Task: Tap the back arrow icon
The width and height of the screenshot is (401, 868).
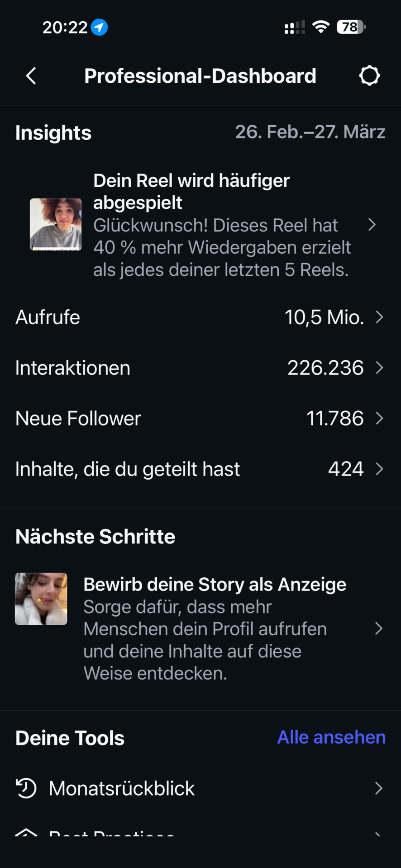Action: click(31, 76)
